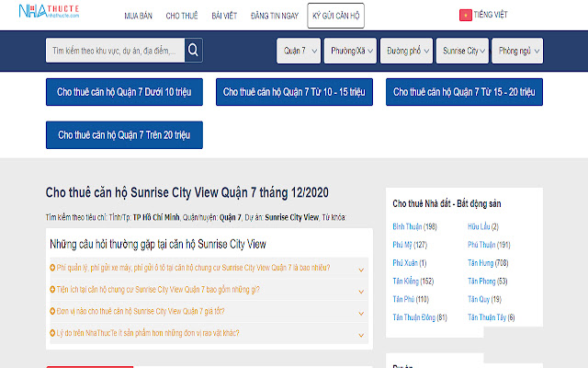Click plus icon beside Lý do trên NhaThucTe question

tap(52, 333)
